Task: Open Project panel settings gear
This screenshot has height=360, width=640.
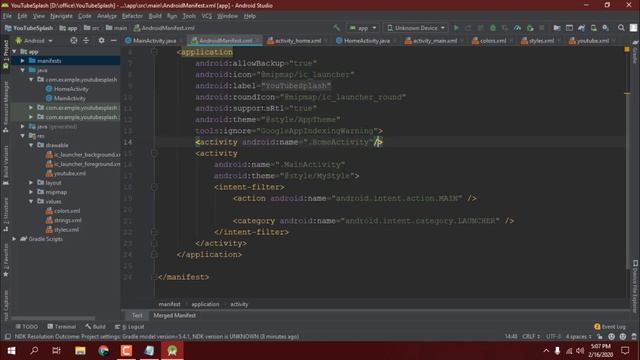Action: (x=101, y=40)
